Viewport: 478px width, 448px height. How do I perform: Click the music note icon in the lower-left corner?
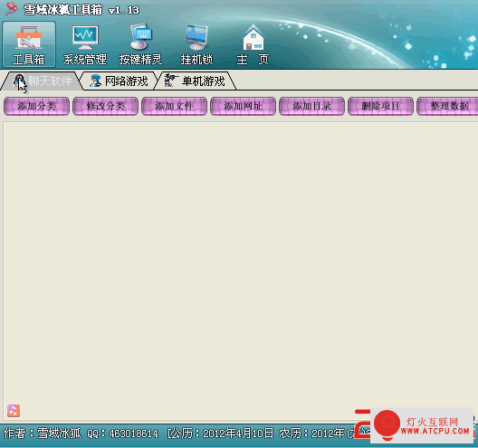[x=14, y=411]
